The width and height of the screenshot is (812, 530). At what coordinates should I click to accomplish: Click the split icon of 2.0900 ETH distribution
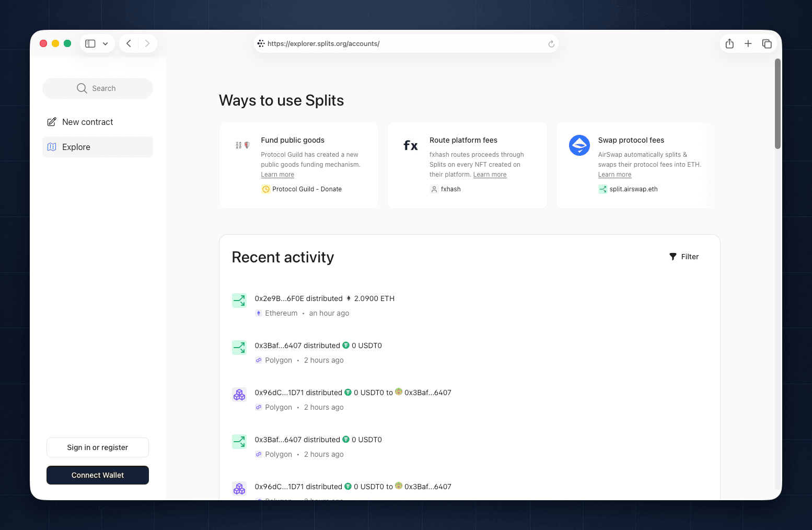(x=239, y=301)
